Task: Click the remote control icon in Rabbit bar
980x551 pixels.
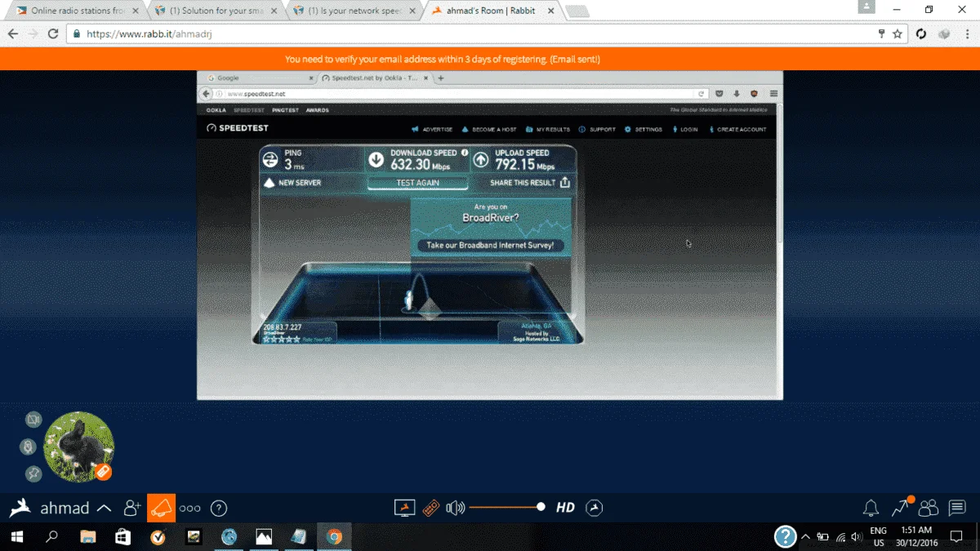Action: [x=431, y=508]
